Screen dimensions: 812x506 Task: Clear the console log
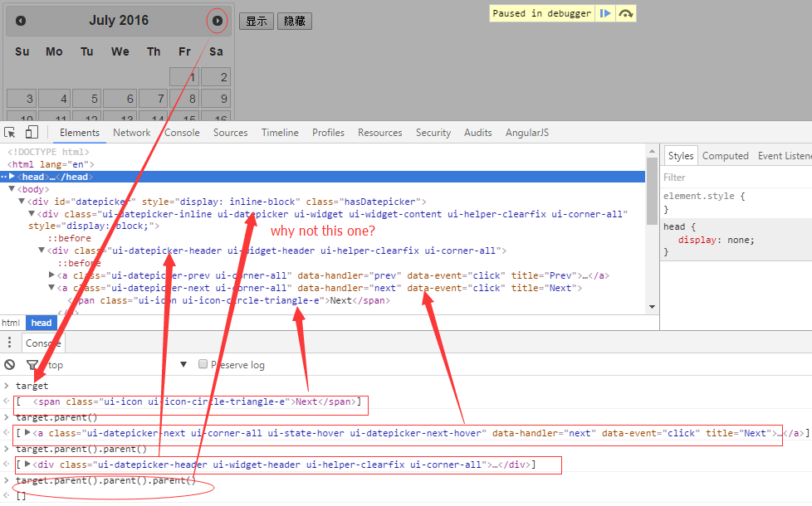click(9, 365)
